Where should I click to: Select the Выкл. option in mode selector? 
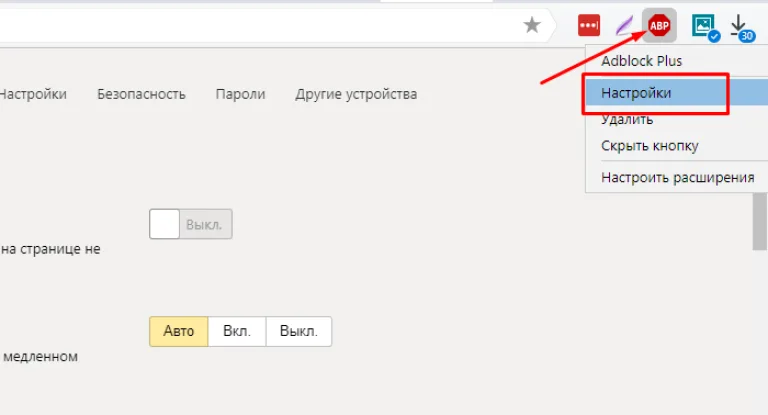click(x=299, y=331)
